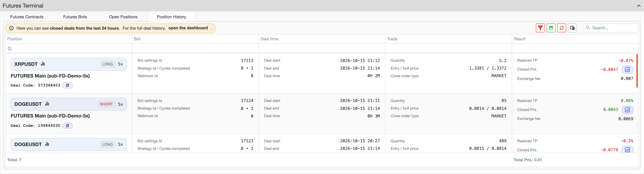The image size is (644, 174).
Task: Switch to the Futures Contracts tab
Action: pyautogui.click(x=27, y=17)
